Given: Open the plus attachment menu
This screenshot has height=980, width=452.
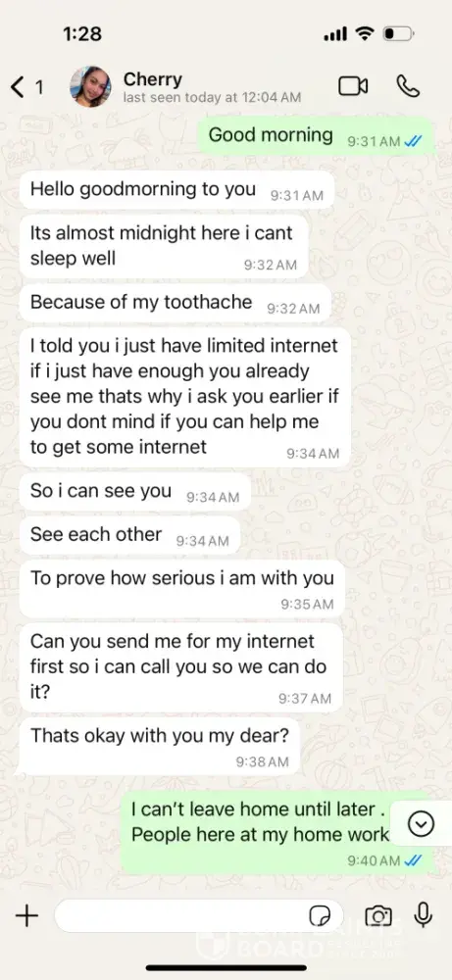Looking at the screenshot, I should [x=26, y=916].
